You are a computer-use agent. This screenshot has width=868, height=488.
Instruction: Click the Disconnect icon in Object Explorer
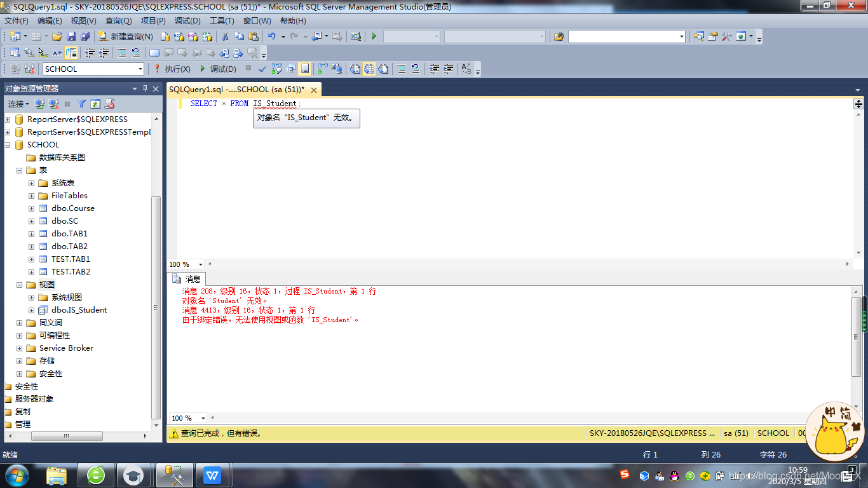[x=53, y=104]
